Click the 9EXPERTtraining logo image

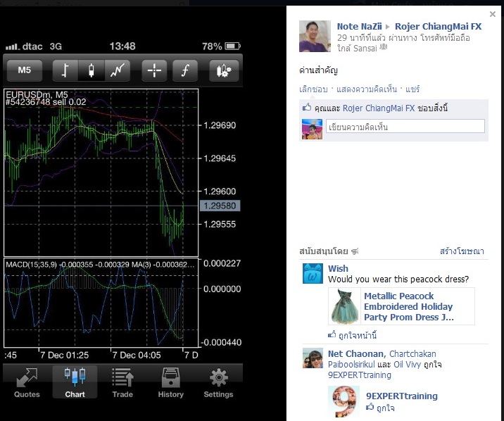(344, 402)
